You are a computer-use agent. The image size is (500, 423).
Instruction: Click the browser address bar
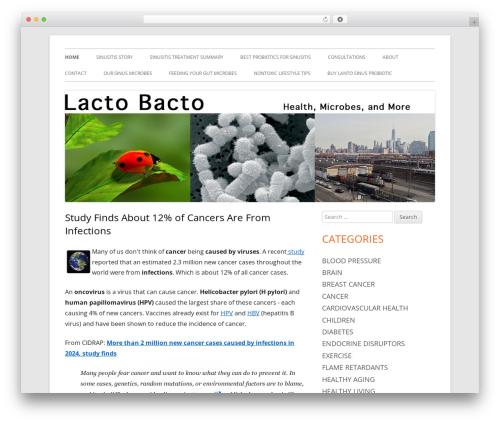tap(237, 20)
